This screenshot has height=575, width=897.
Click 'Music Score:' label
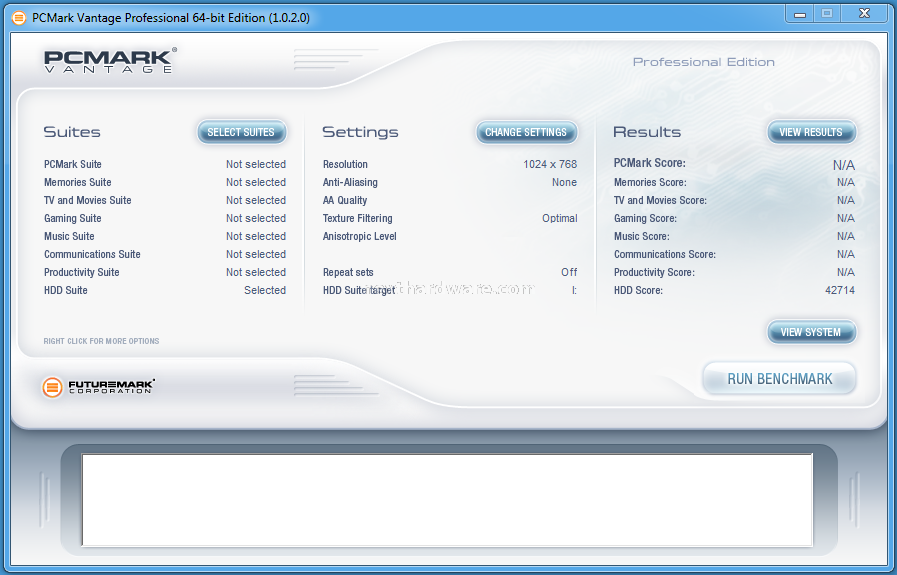(641, 236)
